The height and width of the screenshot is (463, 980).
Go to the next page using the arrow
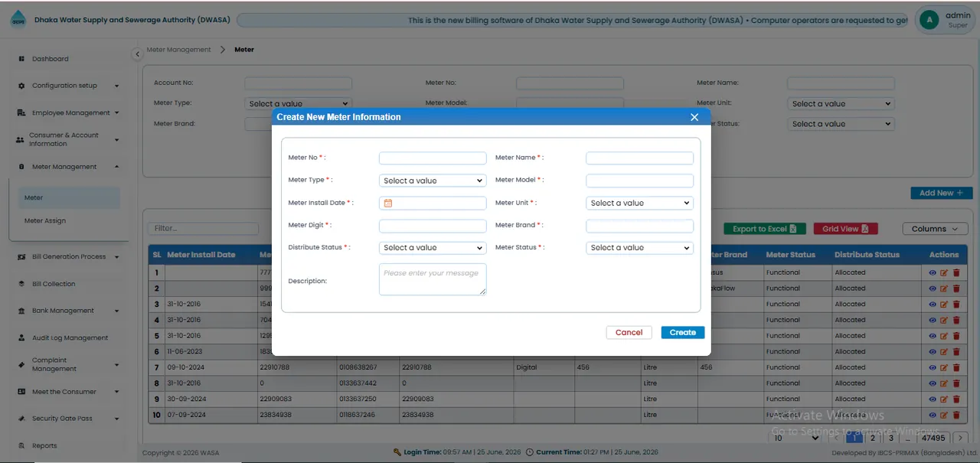(x=961, y=438)
